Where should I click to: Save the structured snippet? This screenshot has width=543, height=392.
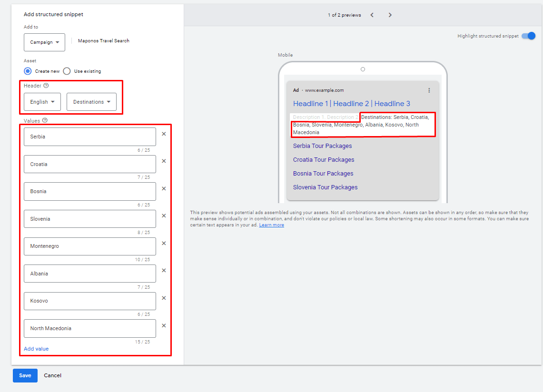[x=25, y=376]
